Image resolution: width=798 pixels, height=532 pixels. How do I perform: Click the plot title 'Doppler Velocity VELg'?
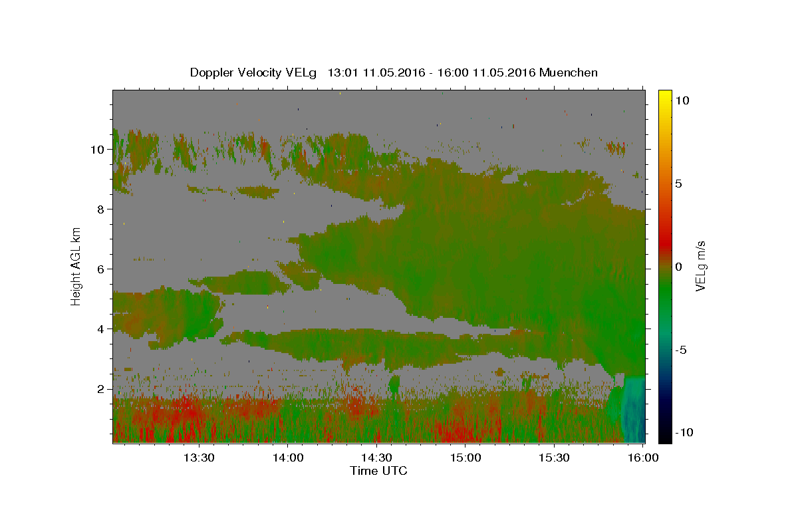click(255, 72)
